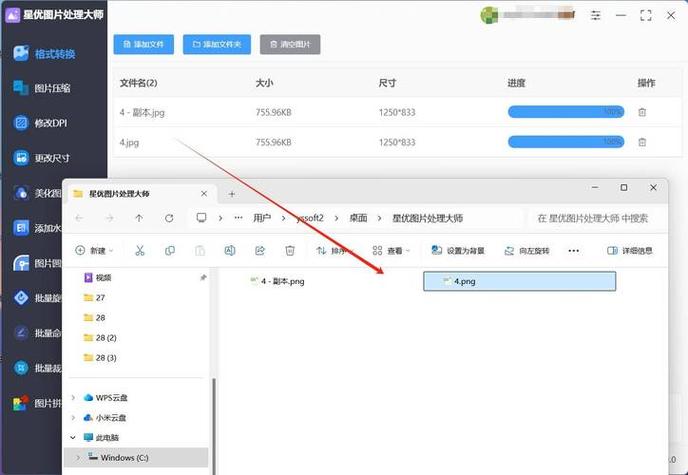Viewport: 688px width, 475px height.
Task: Open the 新建 dropdown
Action: (94, 250)
